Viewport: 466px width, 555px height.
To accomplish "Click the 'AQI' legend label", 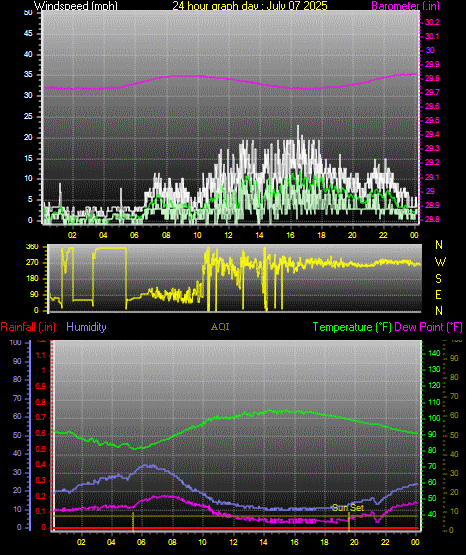I will tap(220, 327).
